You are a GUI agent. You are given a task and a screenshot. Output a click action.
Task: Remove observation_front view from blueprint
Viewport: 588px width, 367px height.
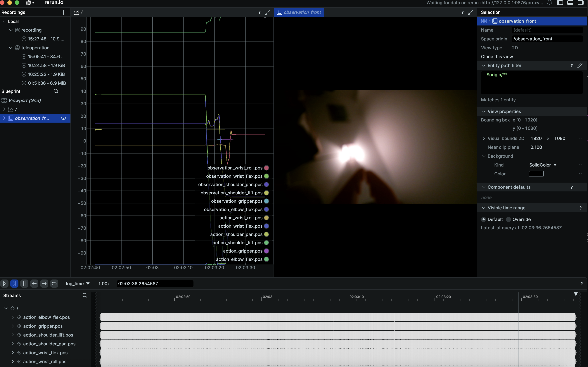click(x=55, y=118)
